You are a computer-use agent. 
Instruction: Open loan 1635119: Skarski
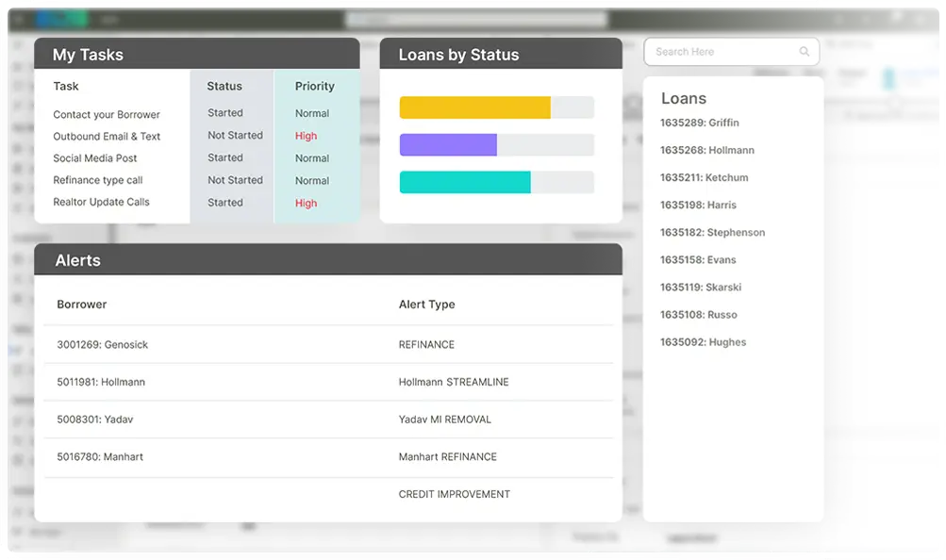[699, 287]
